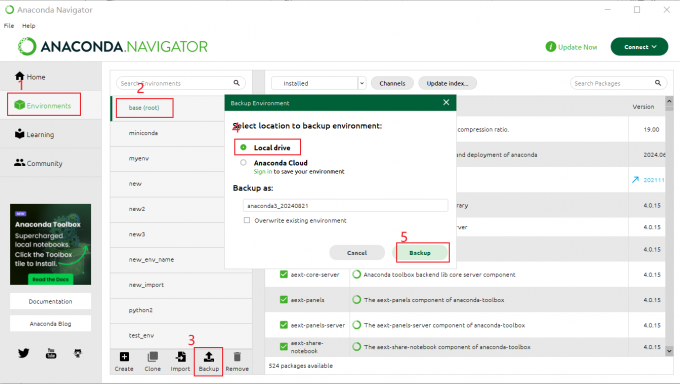Open Anaconda's Twitter page icon
Screen dimensions: 680x384
(24, 353)
